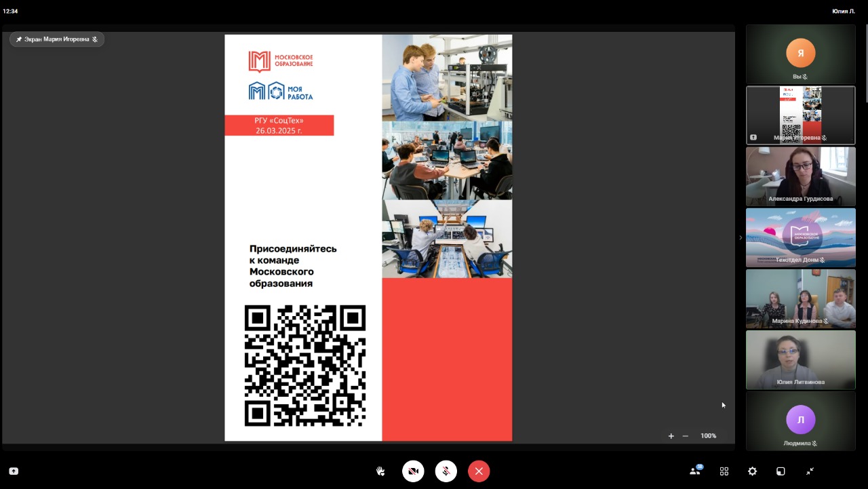868x489 pixels.
Task: Leave the call with red button
Action: (x=479, y=471)
